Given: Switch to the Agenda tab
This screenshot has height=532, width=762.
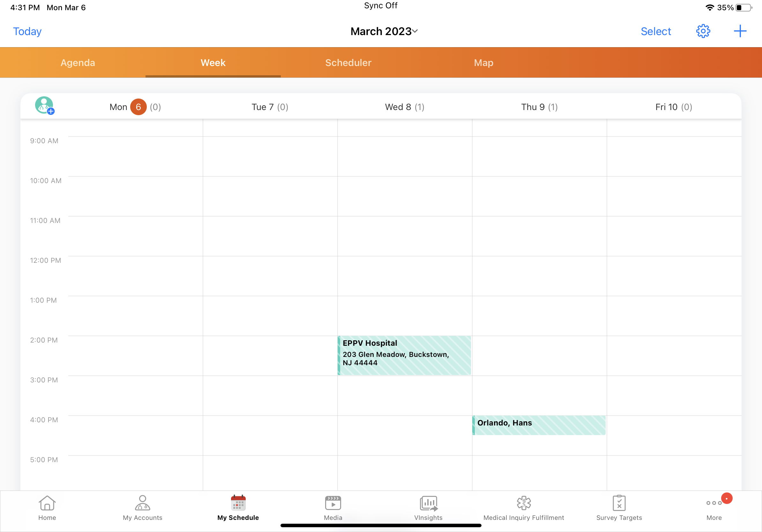Looking at the screenshot, I should tap(78, 63).
